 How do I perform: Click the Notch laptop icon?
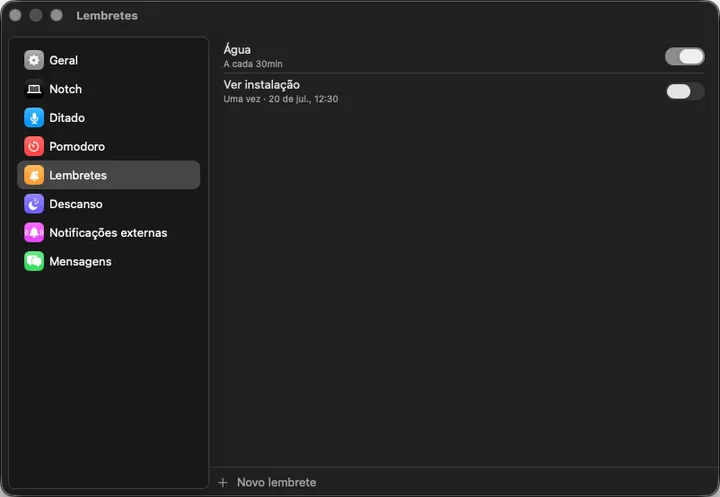click(x=34, y=89)
